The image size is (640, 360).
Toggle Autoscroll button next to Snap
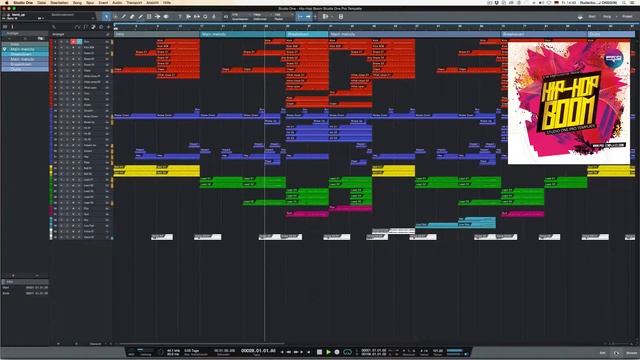[x=308, y=17]
